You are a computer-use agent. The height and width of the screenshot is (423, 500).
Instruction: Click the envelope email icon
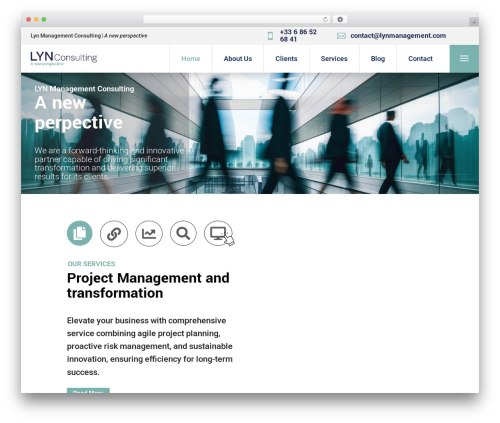(341, 36)
